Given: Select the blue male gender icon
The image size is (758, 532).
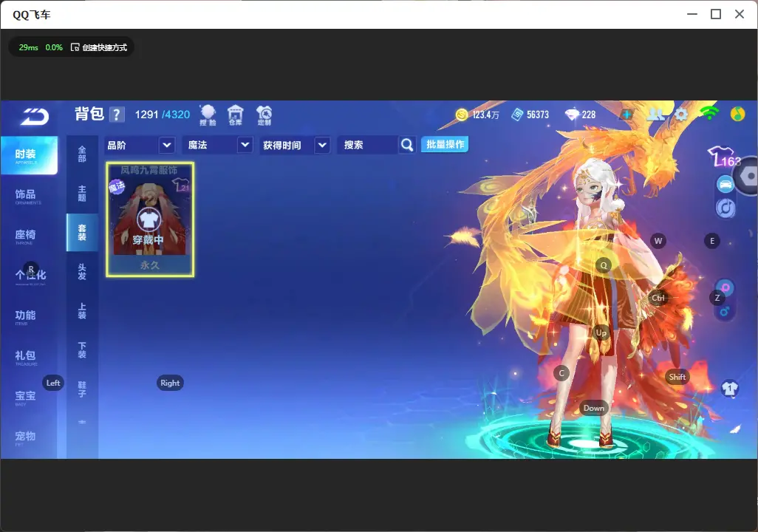Looking at the screenshot, I should [724, 311].
